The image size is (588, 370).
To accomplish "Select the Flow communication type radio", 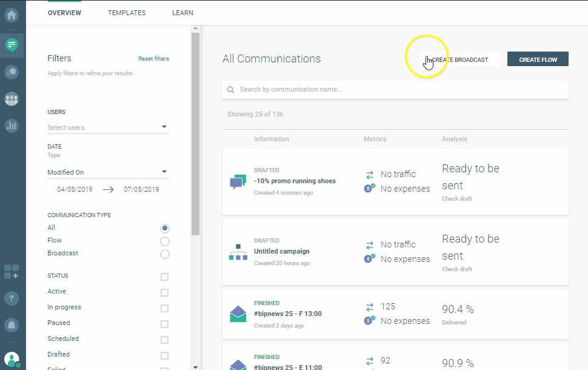I will (x=165, y=241).
